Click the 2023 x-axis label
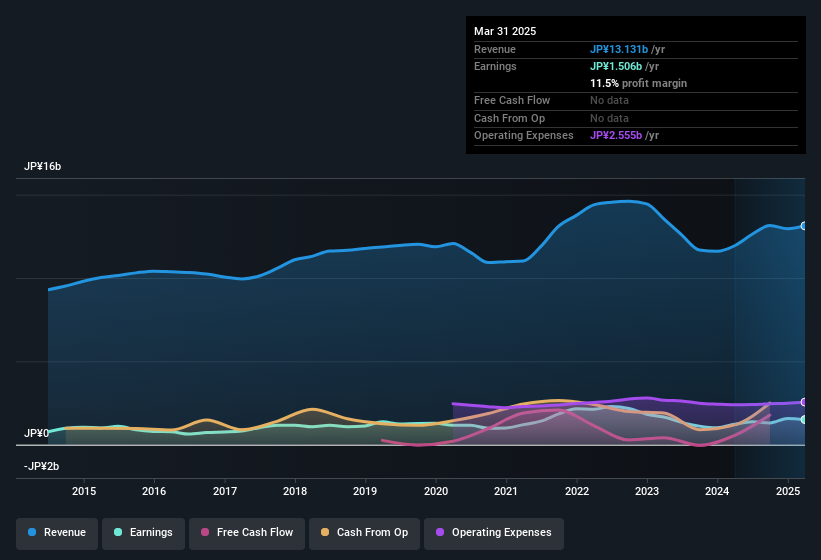This screenshot has height=560, width=821. coord(647,491)
